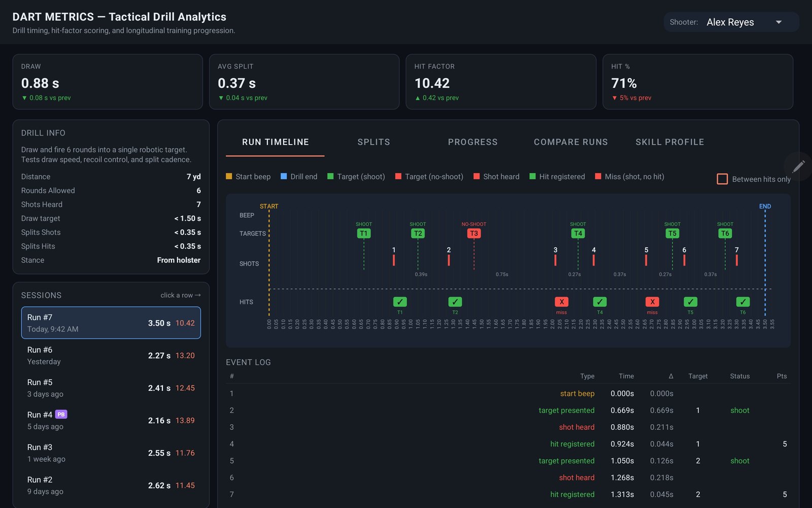Click the pencil edit icon
Screen dimensions: 812x508
(798, 166)
